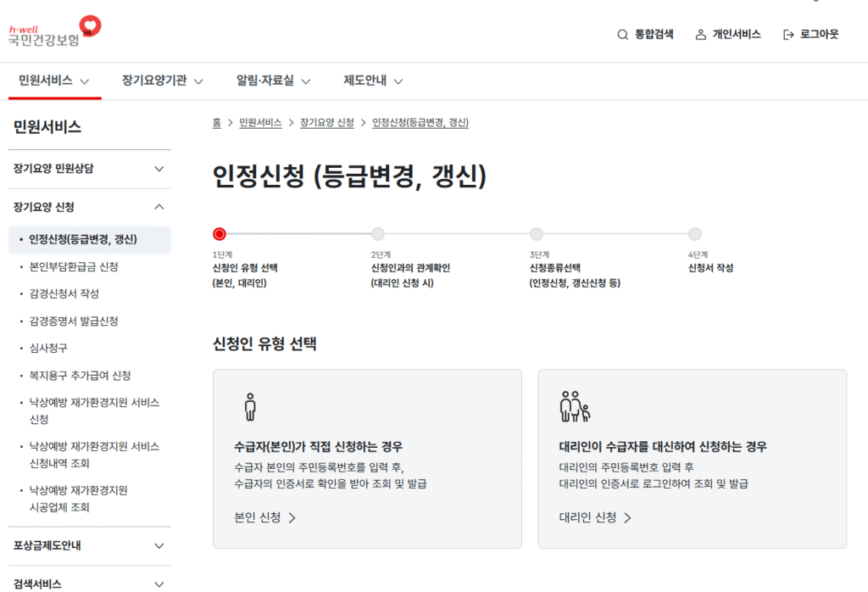The height and width of the screenshot is (592, 868).
Task: Click chevron beside 장기요양기관 menu
Action: [x=198, y=81]
